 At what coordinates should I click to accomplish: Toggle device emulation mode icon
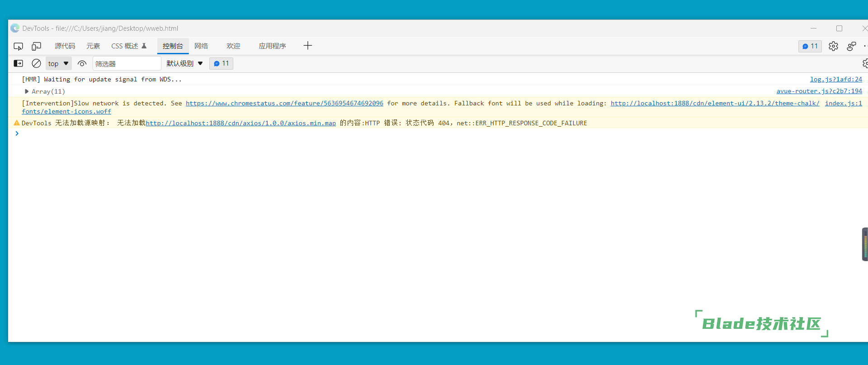coord(36,46)
